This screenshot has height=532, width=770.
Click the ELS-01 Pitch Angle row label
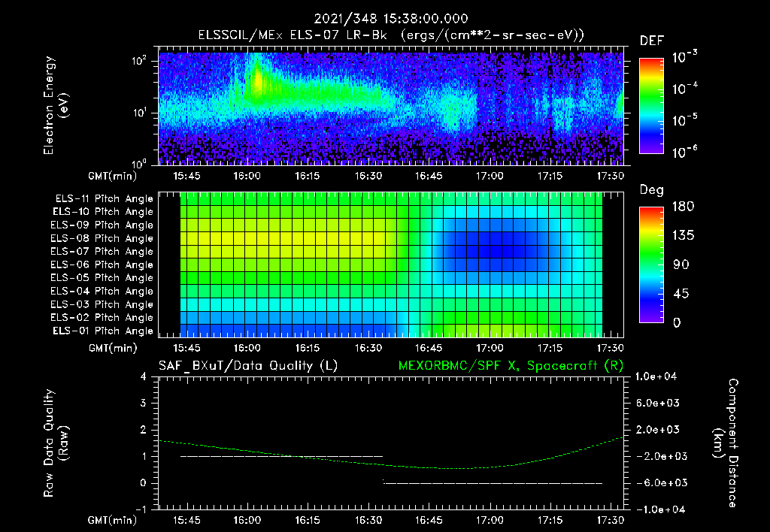(103, 331)
